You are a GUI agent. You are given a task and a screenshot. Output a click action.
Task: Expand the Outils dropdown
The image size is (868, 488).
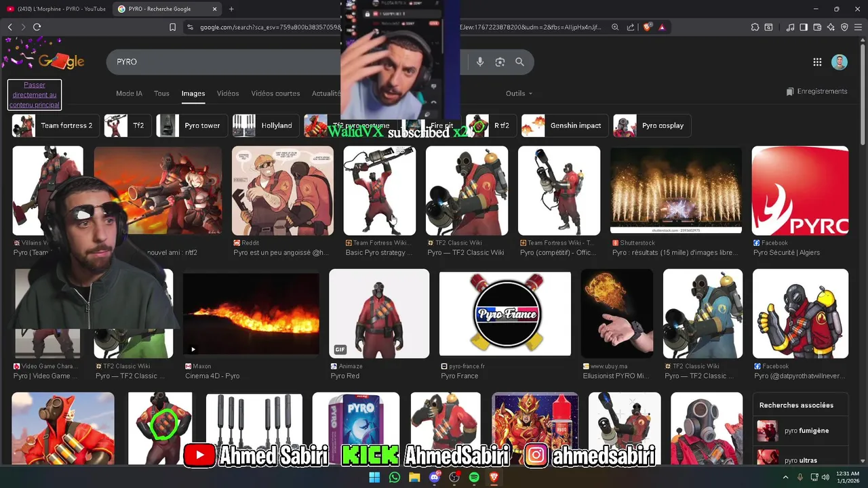point(519,94)
